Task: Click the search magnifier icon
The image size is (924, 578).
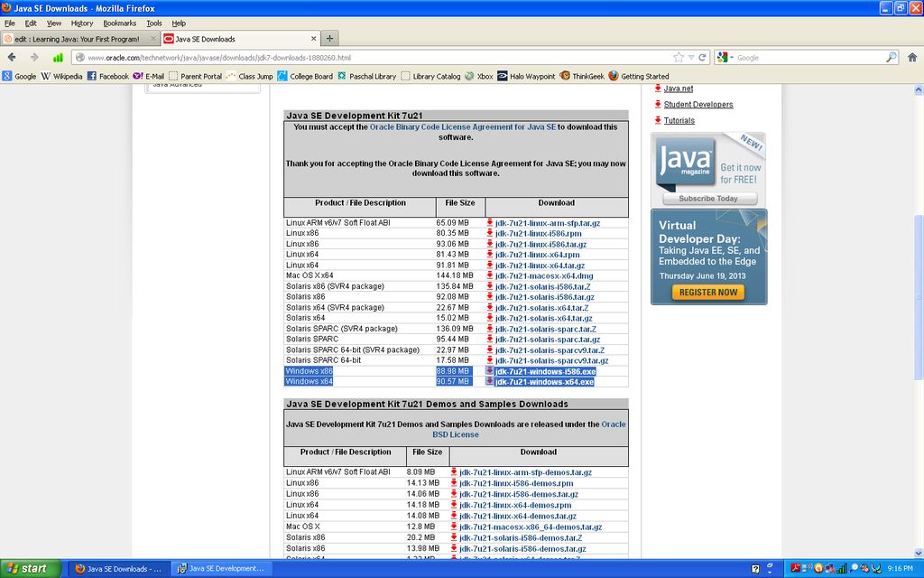Action: [891, 57]
